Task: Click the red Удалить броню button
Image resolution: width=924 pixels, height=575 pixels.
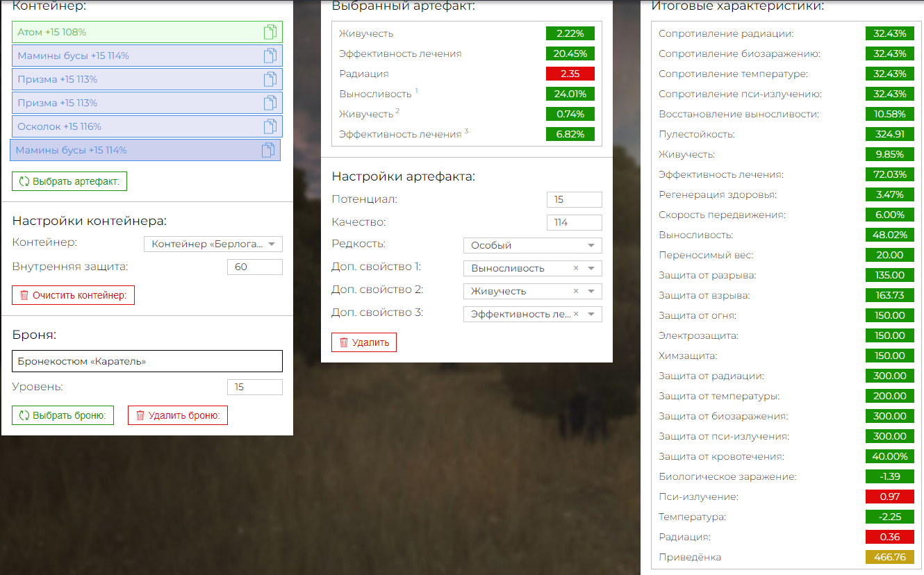Action: click(x=178, y=415)
